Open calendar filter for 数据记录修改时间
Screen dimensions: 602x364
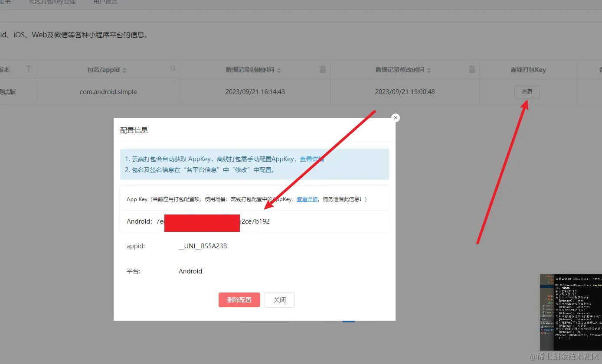tap(472, 69)
